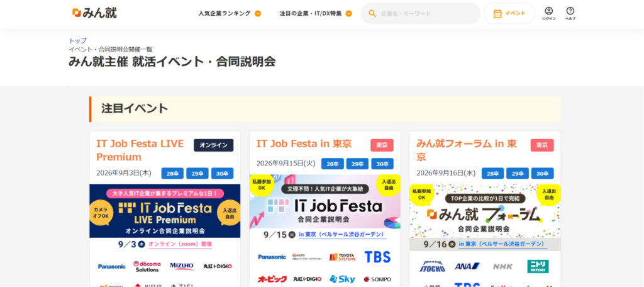644x287 pixels.
Task: Click the ログイン user icon
Action: [548, 13]
